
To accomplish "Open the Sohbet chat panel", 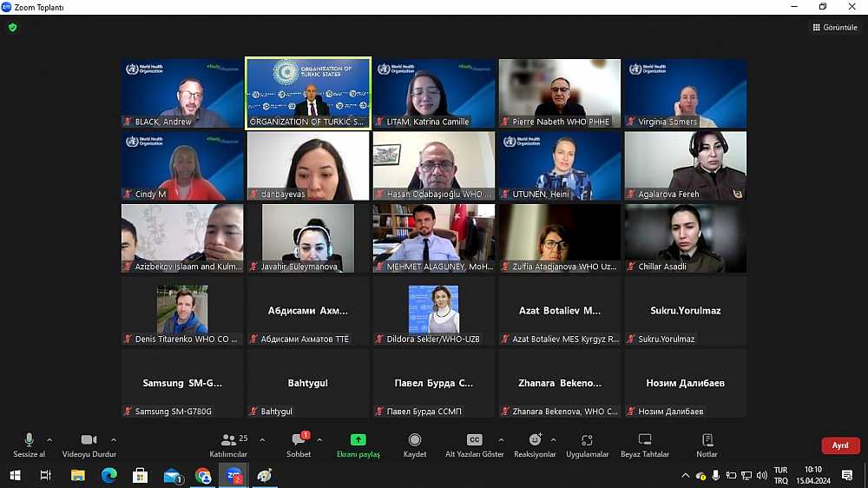I will tap(299, 445).
